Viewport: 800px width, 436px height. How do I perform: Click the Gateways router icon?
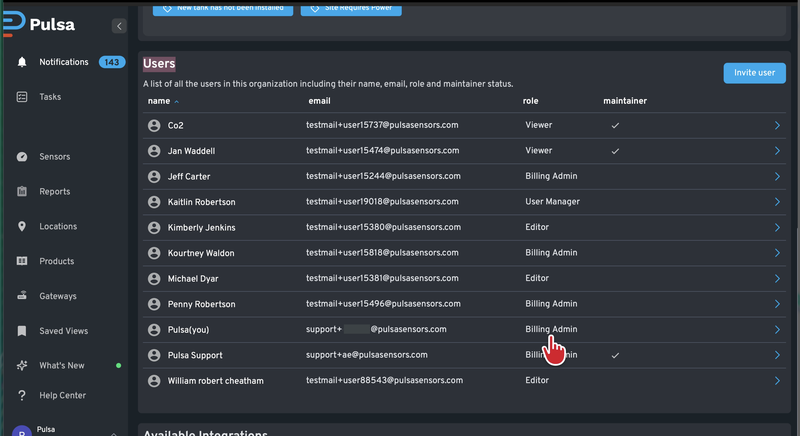pyautogui.click(x=22, y=296)
